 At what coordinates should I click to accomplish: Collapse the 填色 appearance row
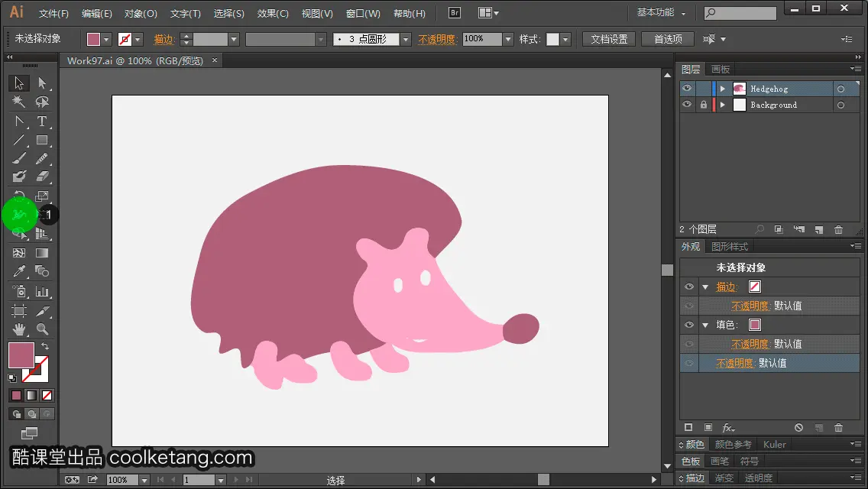click(x=705, y=325)
